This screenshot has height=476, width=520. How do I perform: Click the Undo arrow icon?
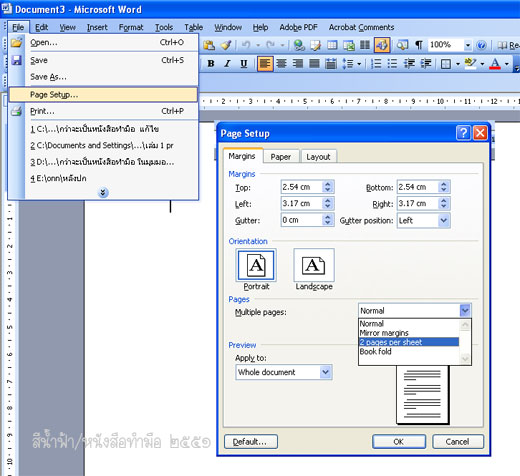(246, 45)
